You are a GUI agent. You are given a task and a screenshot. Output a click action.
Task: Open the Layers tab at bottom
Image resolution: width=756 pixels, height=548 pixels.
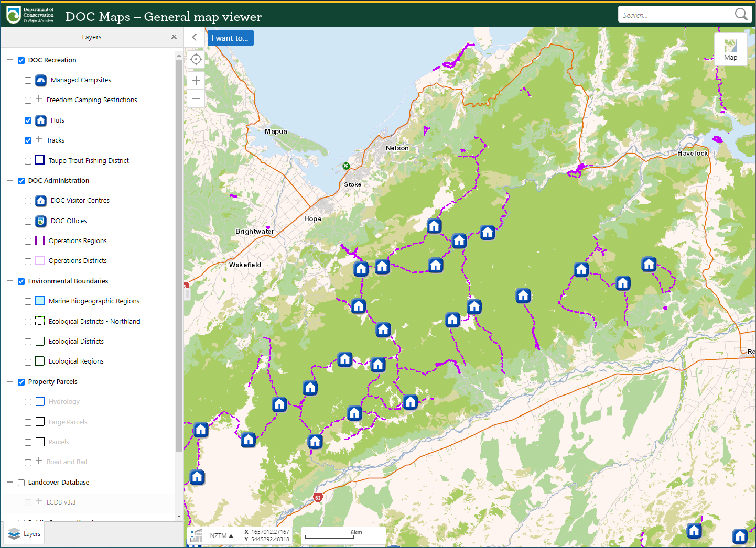pos(25,534)
